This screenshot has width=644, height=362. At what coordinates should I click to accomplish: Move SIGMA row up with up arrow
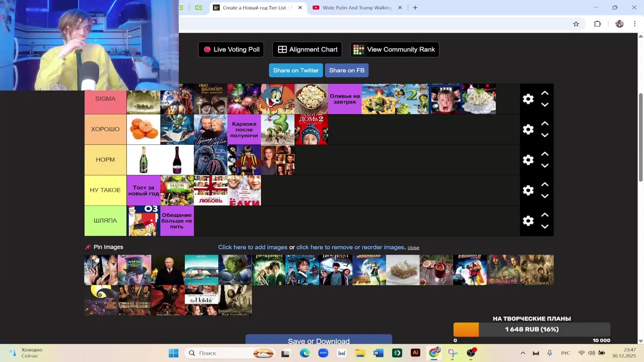544,93
